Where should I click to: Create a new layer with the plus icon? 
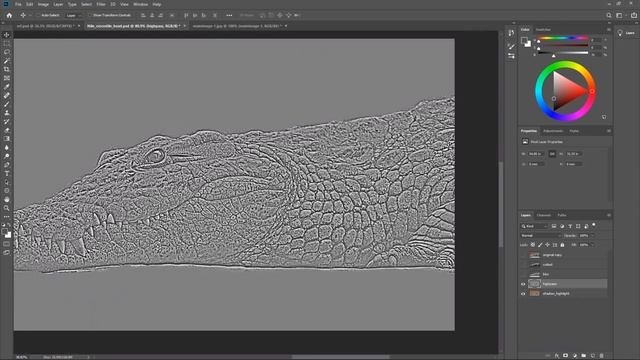click(593, 356)
